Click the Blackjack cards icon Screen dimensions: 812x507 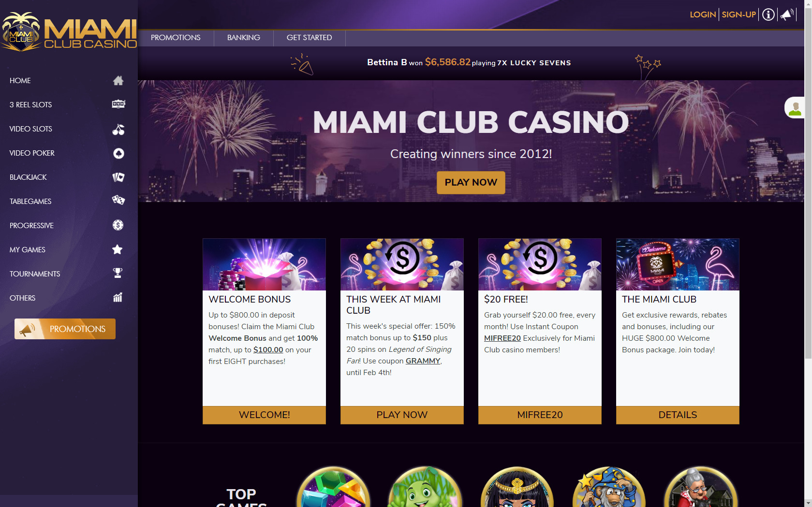click(118, 177)
